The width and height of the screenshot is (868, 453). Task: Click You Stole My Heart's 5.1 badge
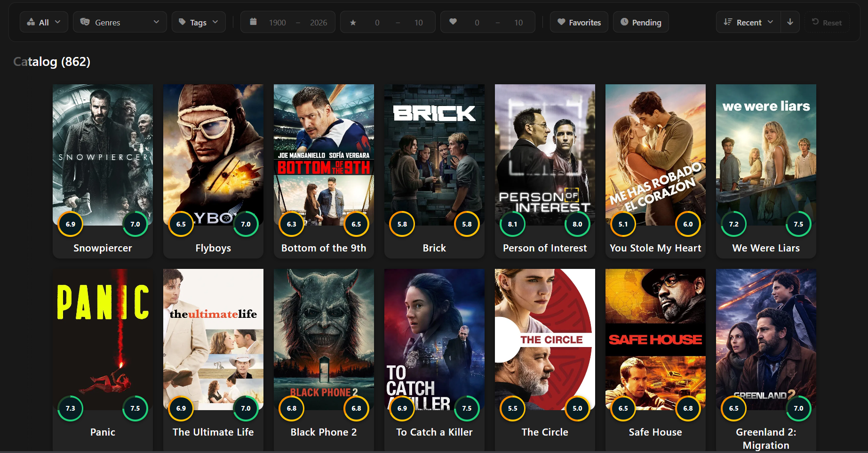[x=623, y=224]
